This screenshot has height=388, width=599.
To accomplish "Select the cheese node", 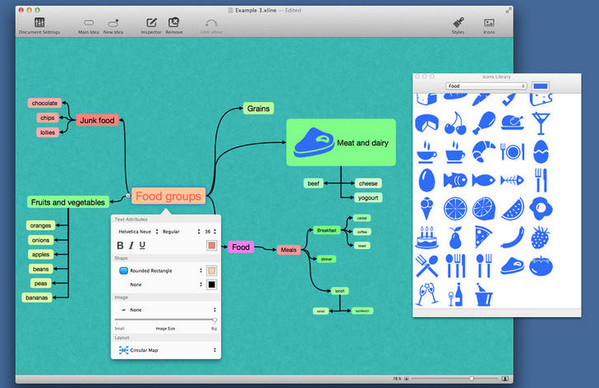I will pos(368,183).
